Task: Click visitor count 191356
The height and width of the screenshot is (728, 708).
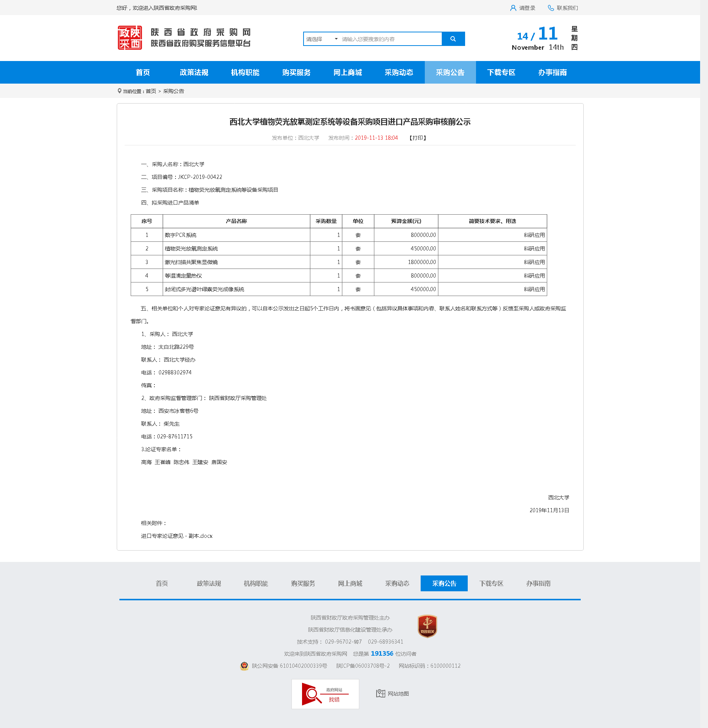Action: pyautogui.click(x=382, y=653)
